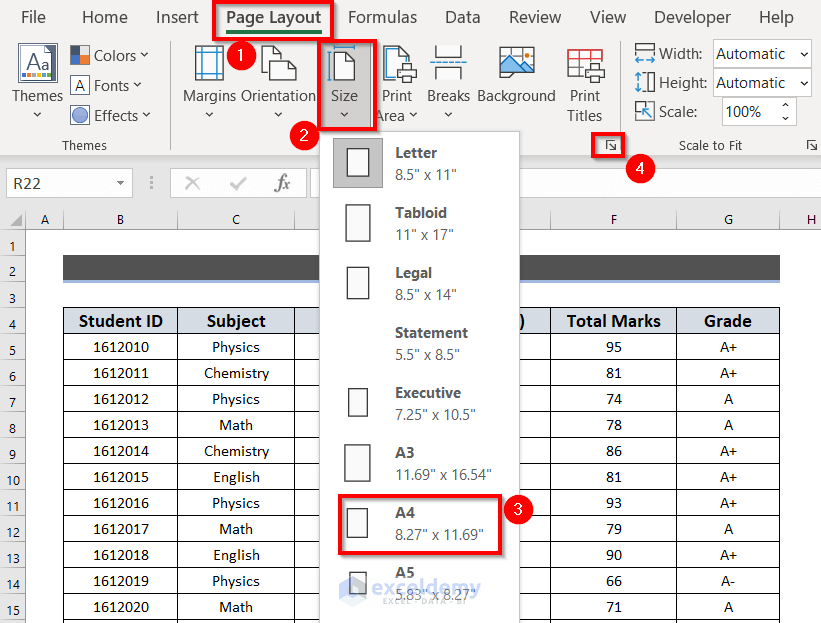The height and width of the screenshot is (623, 821).
Task: Open the Page Setup dialog launcher
Action: (610, 146)
